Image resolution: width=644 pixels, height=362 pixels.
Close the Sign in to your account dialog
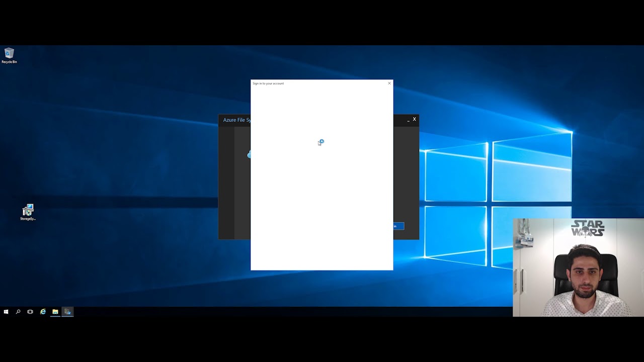coord(389,83)
